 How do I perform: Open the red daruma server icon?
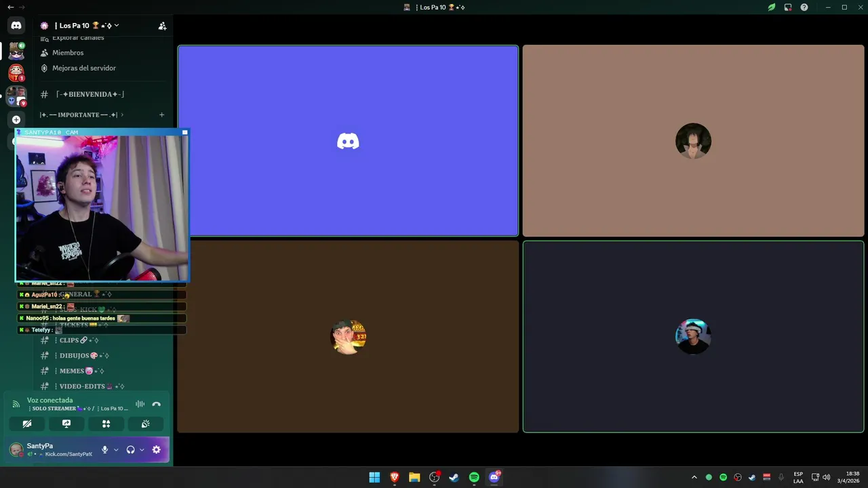click(x=16, y=72)
